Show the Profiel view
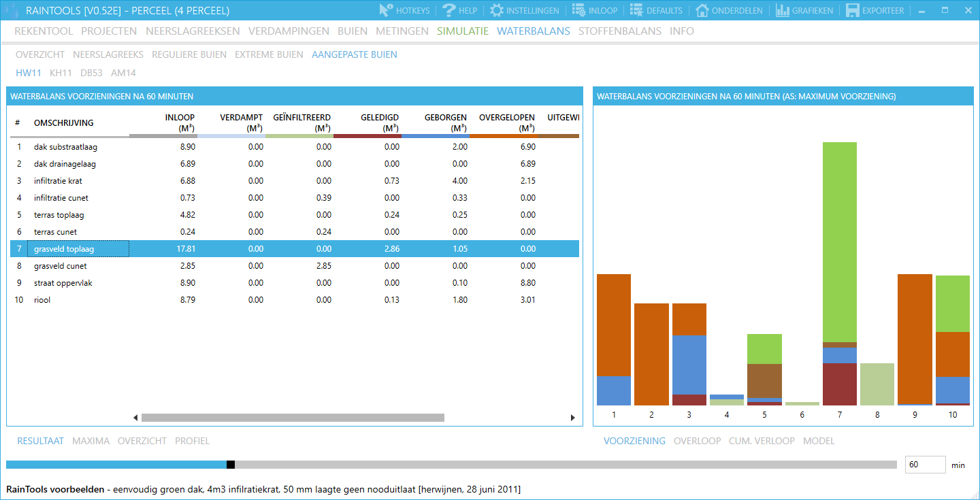 [192, 441]
